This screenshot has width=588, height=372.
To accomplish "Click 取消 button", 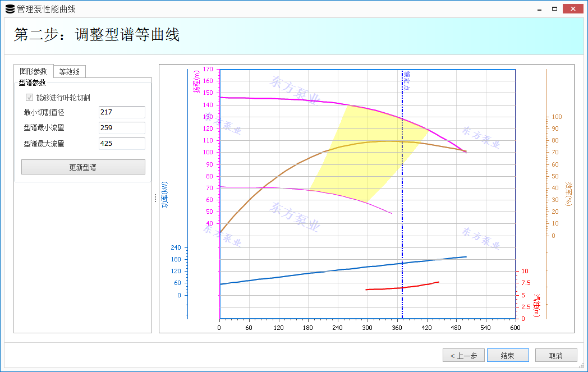I will [x=556, y=356].
